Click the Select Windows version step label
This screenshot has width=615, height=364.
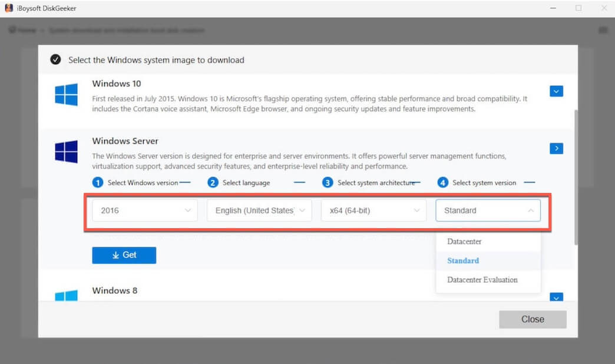(x=143, y=183)
